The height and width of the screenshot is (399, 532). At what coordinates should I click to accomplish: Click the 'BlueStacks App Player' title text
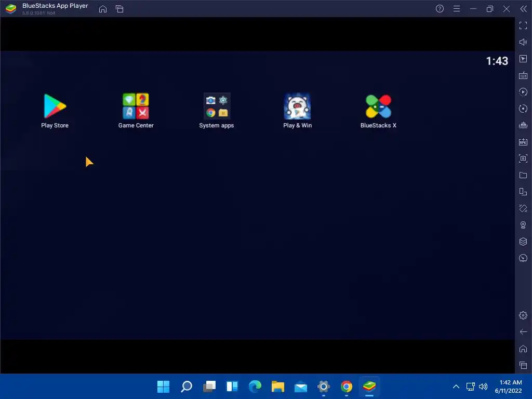[x=55, y=6]
